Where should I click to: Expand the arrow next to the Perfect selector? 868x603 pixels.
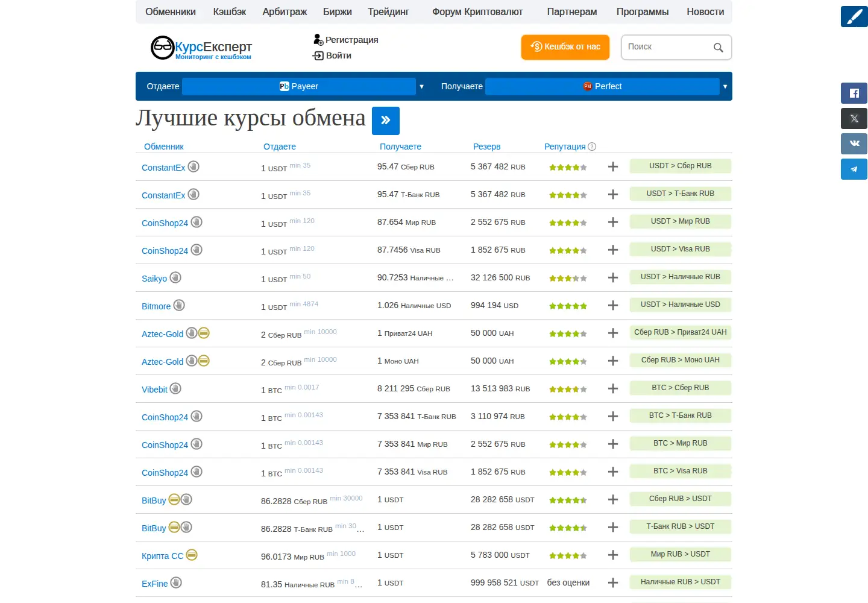[x=725, y=87]
